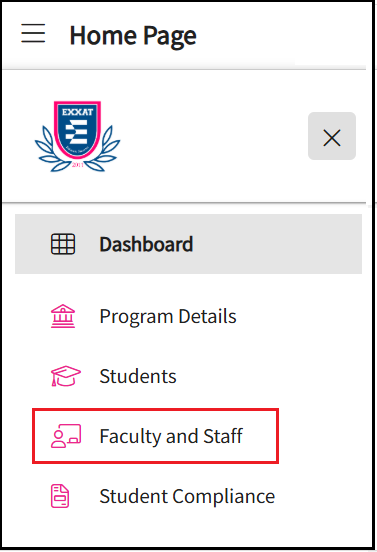Click the Faculty and Staff person icon
Screen dimensions: 377x552
[66, 436]
